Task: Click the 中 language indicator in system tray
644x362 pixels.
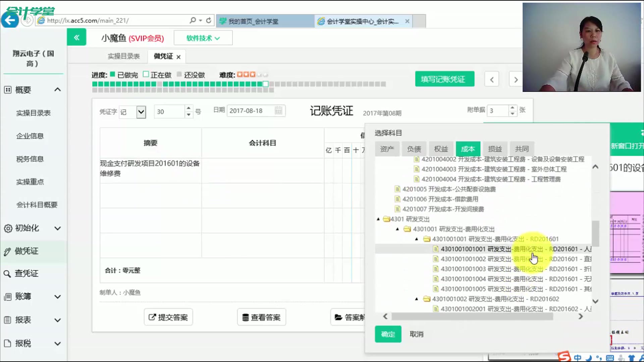Action: (578, 358)
